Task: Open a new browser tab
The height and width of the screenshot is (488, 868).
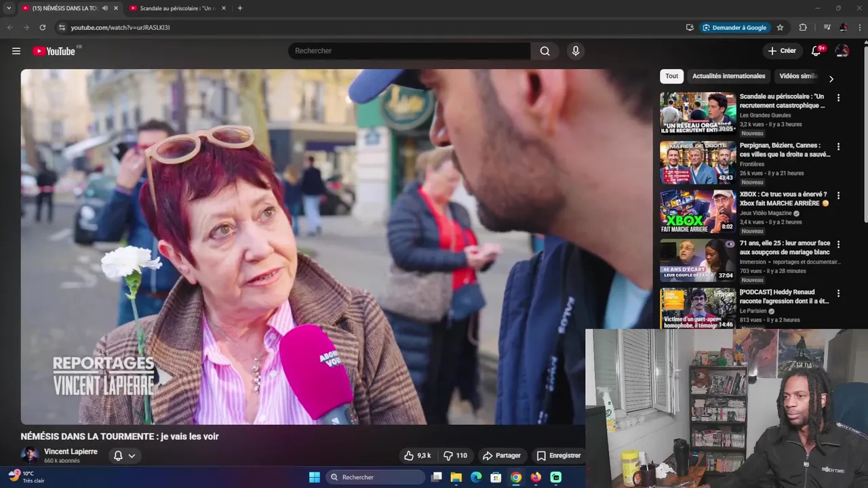Action: [x=240, y=8]
